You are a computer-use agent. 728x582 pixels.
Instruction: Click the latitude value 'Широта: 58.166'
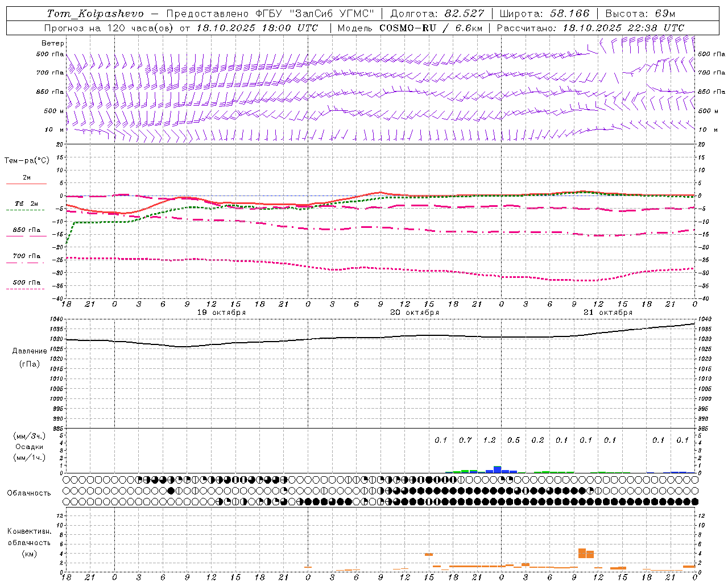(545, 14)
